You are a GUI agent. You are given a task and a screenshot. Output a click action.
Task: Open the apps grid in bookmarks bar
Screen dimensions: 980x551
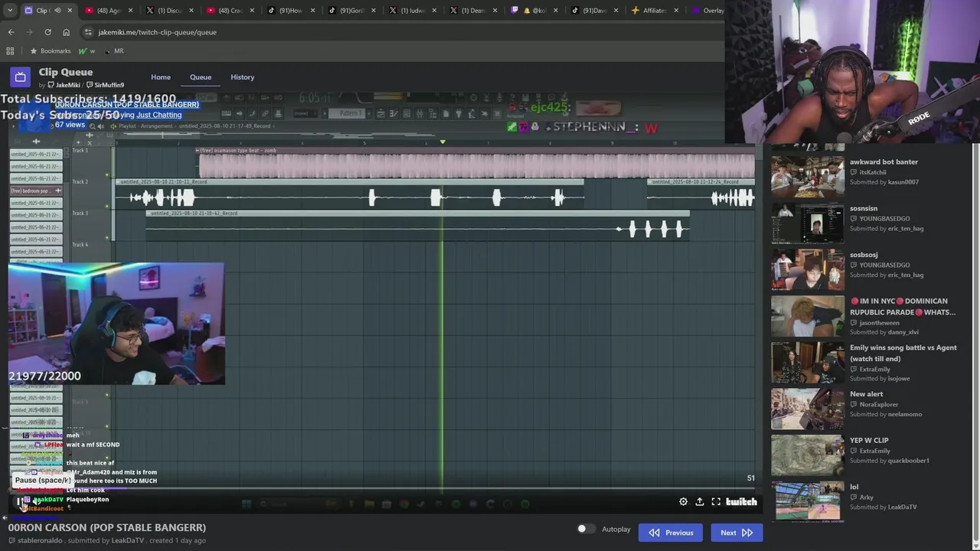pyautogui.click(x=10, y=51)
